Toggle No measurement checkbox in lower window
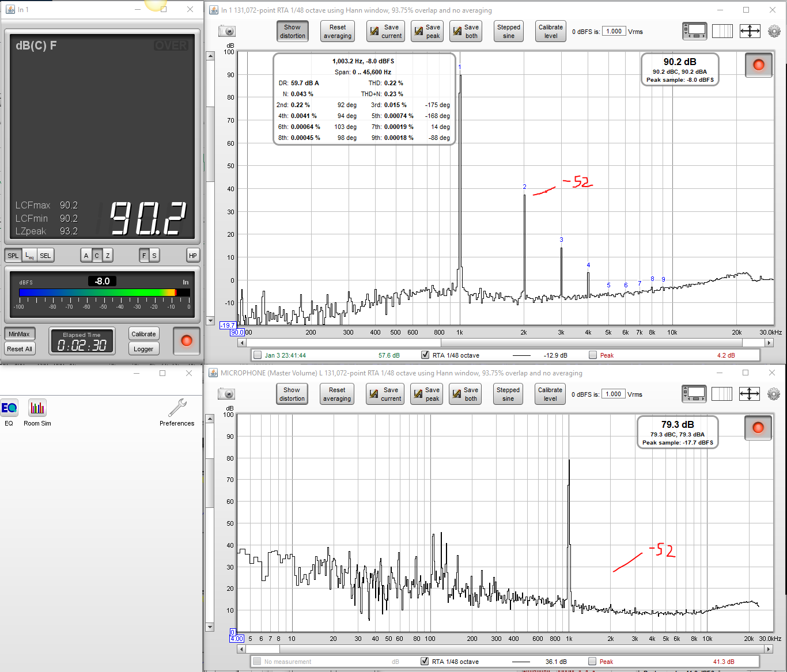The width and height of the screenshot is (787, 672). coord(257,662)
